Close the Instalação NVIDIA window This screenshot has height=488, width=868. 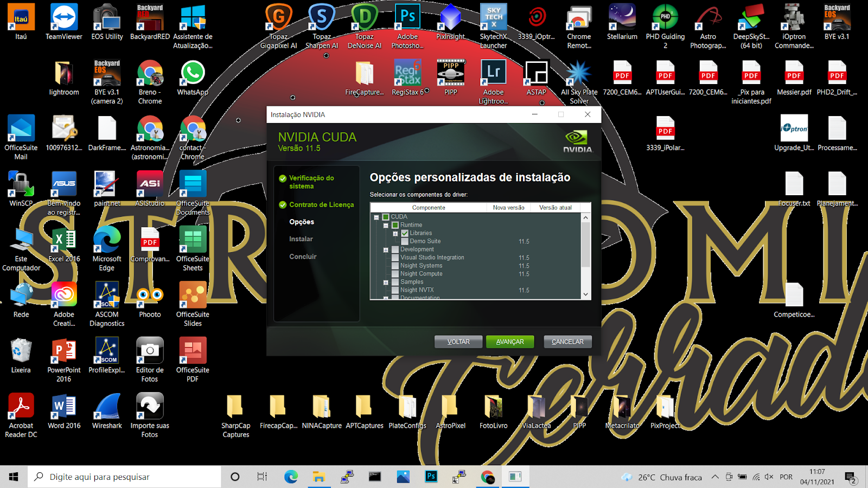(588, 114)
